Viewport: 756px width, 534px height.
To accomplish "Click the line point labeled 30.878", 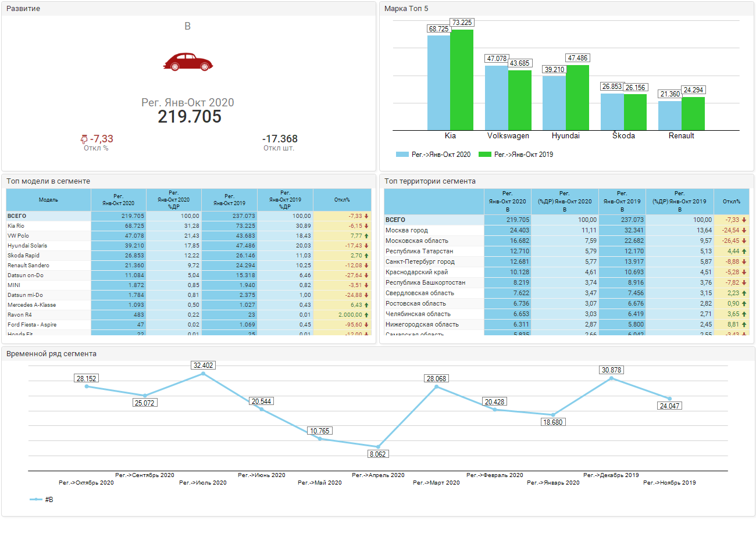I will pos(611,378).
